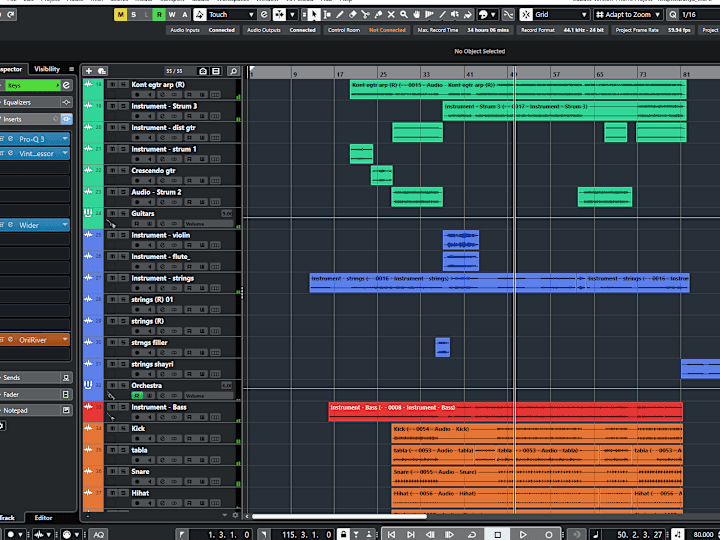Click the horizontal scrollbar under event display
Screen dimensions: 720x540
340,516
